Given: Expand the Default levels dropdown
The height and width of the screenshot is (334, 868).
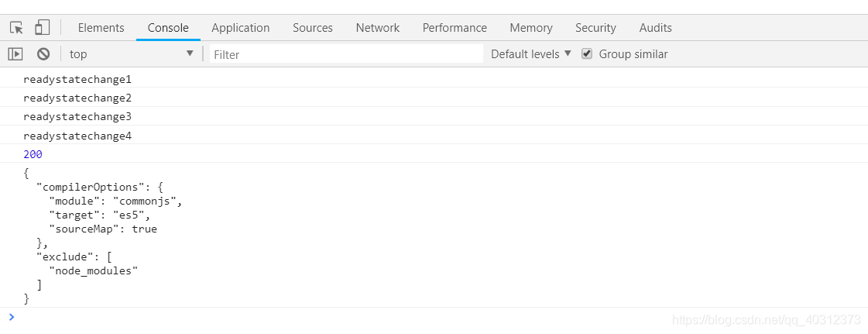Looking at the screenshot, I should click(x=531, y=53).
